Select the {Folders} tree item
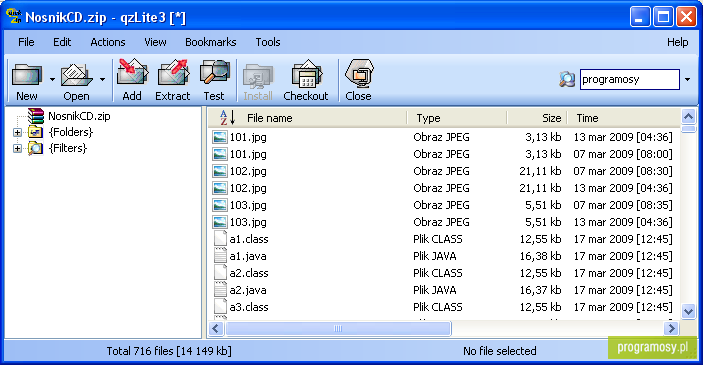Viewport: 703px width, 365px height. coord(71,132)
